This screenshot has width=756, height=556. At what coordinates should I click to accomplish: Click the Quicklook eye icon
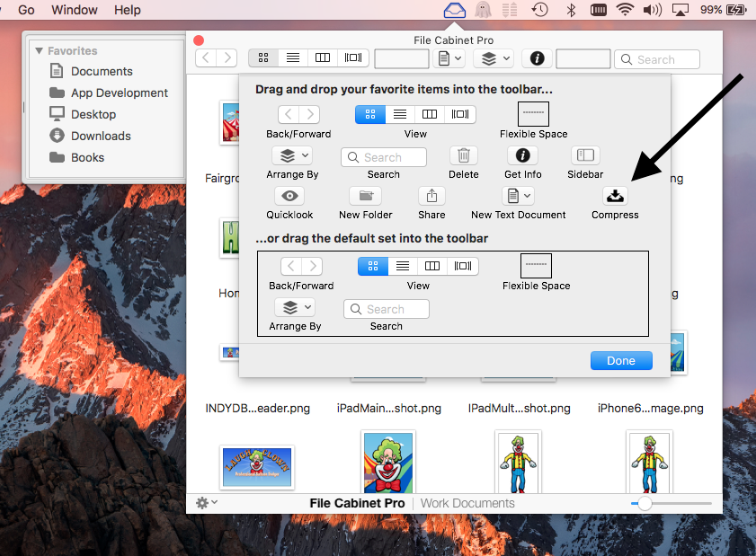[x=289, y=196]
